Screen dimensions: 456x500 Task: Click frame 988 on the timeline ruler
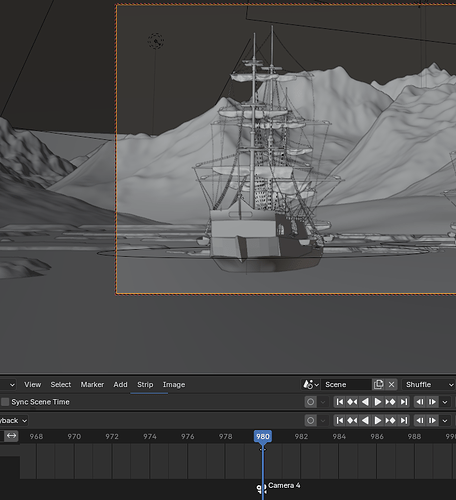click(x=414, y=437)
